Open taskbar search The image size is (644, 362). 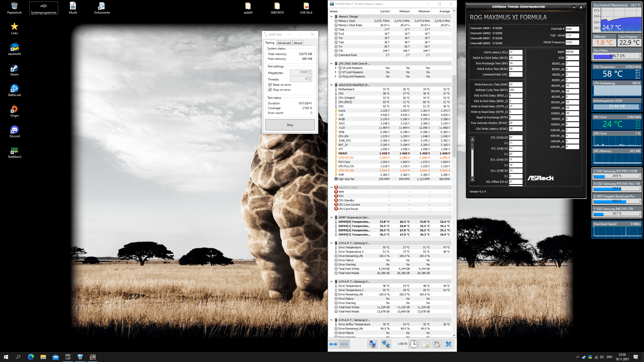point(18,357)
